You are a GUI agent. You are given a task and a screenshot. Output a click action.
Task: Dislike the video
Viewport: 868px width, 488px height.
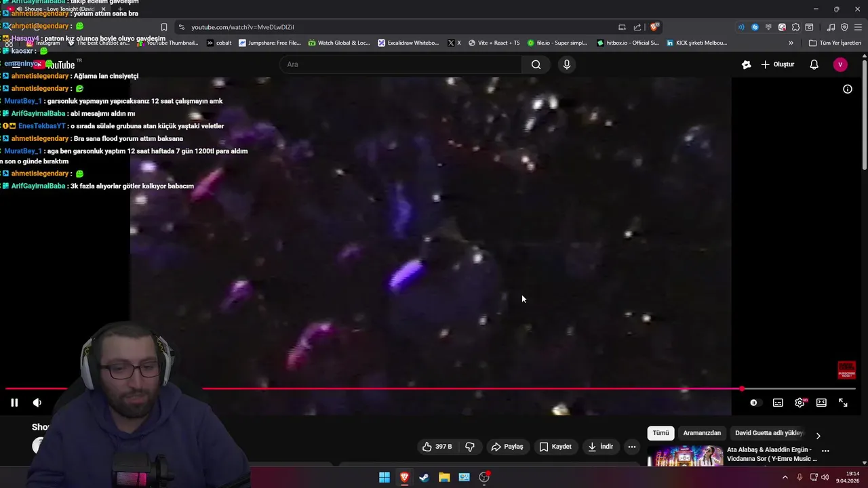coord(470,447)
